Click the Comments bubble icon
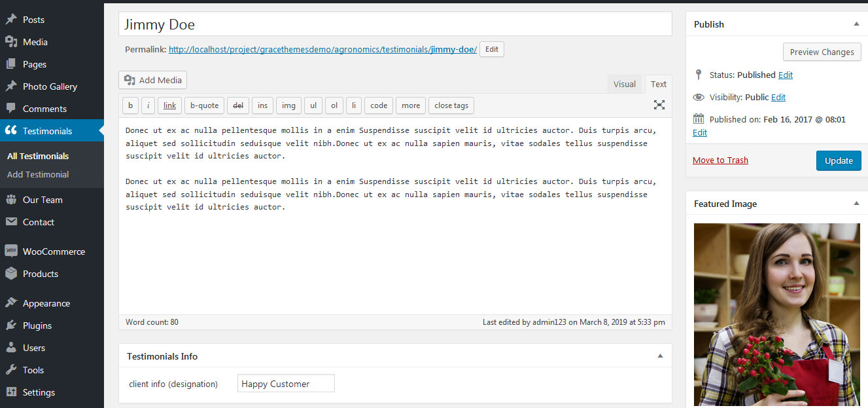Screen dimensions: 868x408 point(11,109)
